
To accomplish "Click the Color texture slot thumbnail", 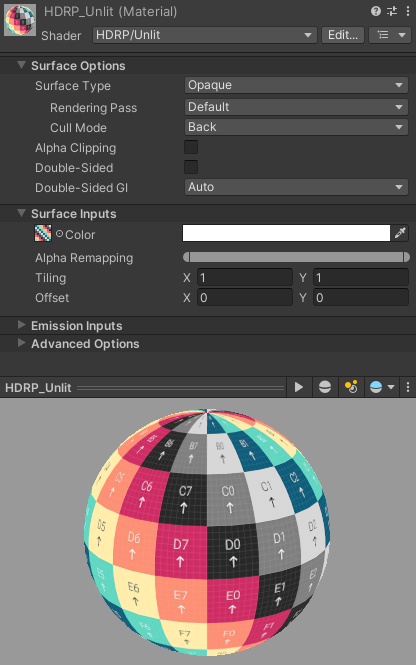I will tap(43, 233).
